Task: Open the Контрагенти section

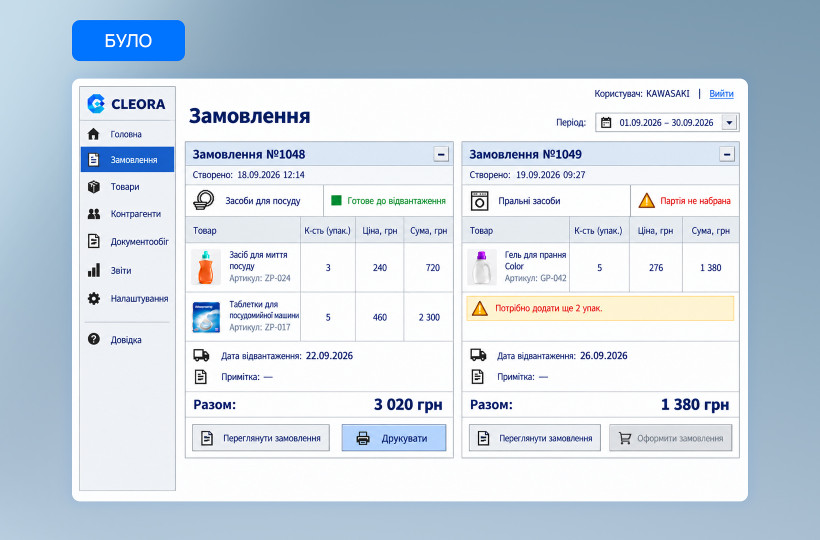Action: click(x=127, y=214)
